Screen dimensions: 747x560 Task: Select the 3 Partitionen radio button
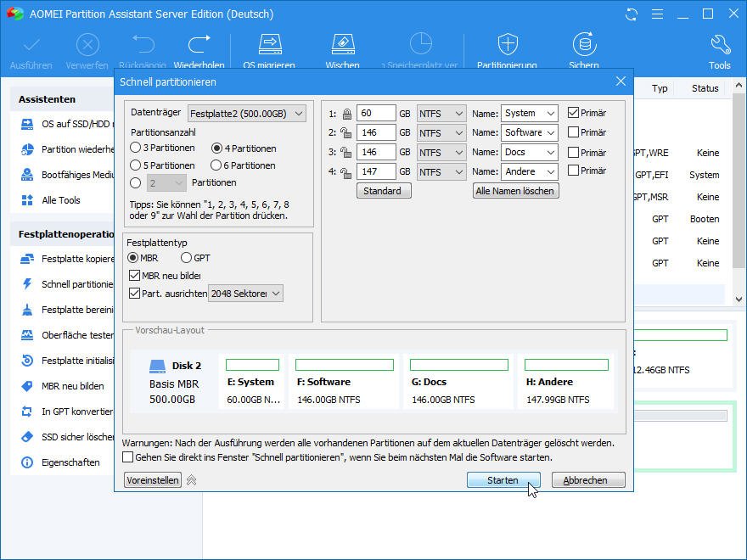pyautogui.click(x=136, y=148)
